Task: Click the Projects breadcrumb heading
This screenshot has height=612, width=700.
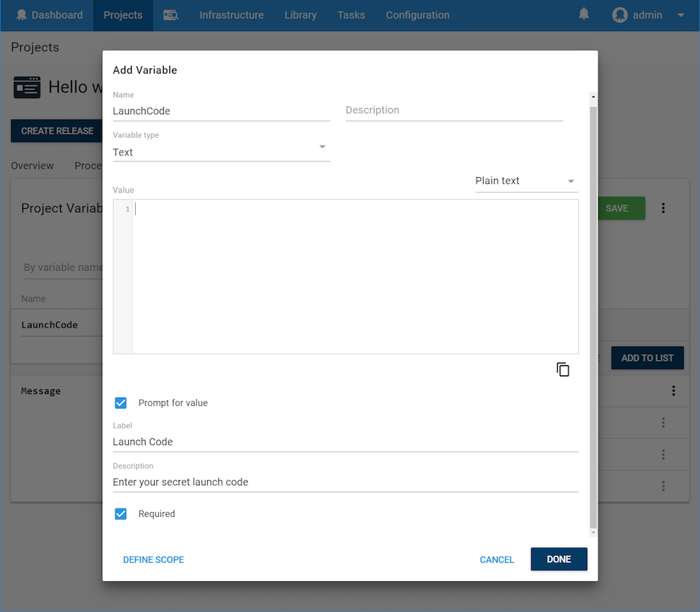Action: click(35, 48)
